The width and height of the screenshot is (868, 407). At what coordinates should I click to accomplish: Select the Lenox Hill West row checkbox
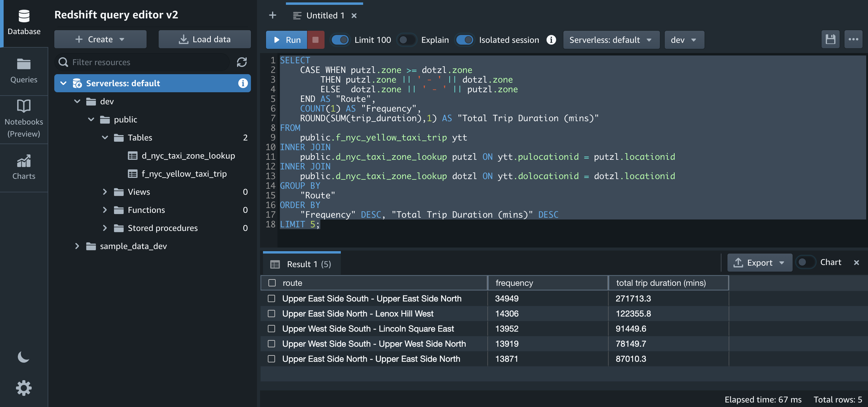tap(271, 313)
